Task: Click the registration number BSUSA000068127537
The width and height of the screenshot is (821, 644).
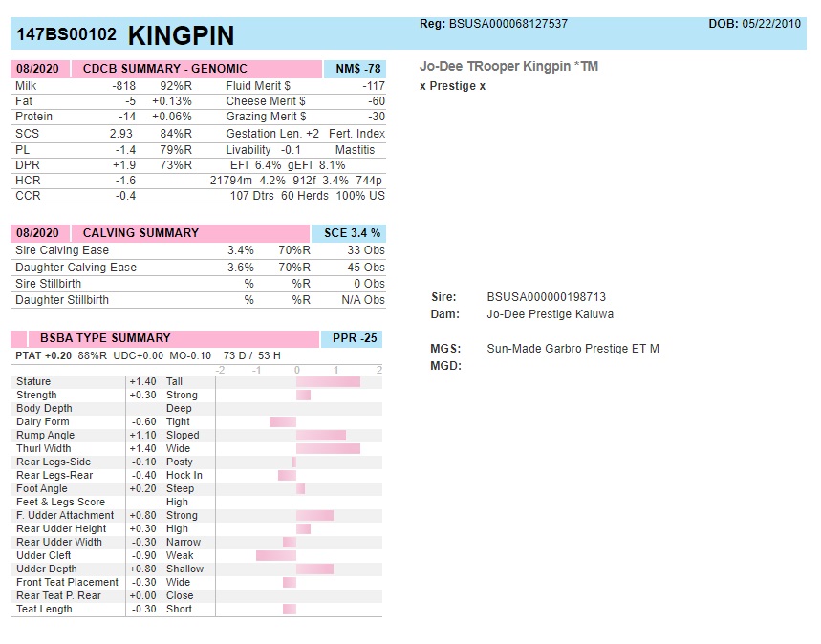Action: pos(508,24)
